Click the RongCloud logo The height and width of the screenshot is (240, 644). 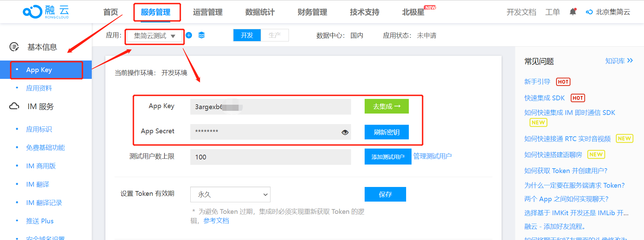click(x=46, y=12)
